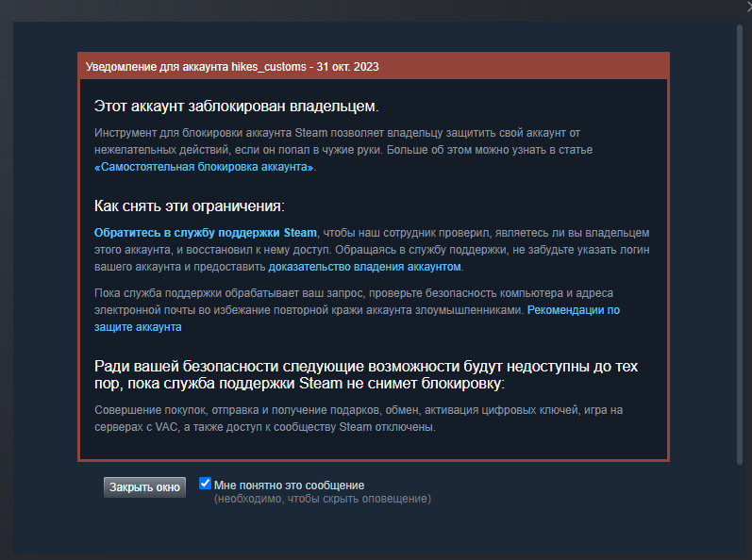Click heading 'Как снять эти ограничения:'

tap(190, 206)
